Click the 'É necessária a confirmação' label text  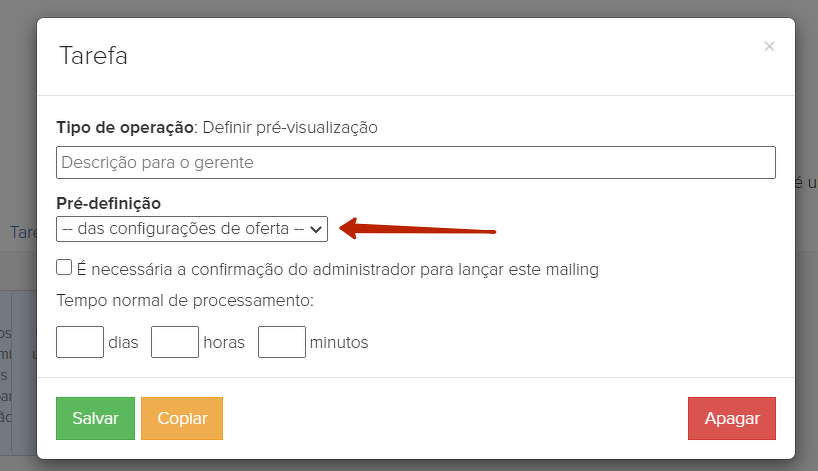click(337, 269)
